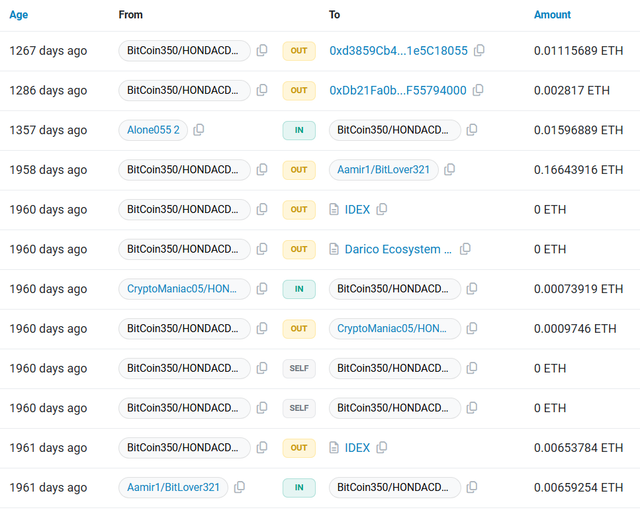Select the 0.01596889 ETH amount
640x510 pixels.
coord(578,130)
